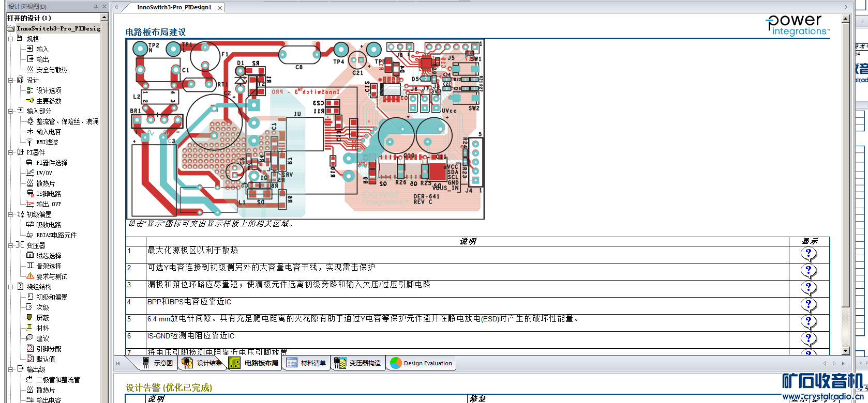868x403 pixels.
Task: Click the shield icon beside 屏蔽
Action: tap(30, 317)
